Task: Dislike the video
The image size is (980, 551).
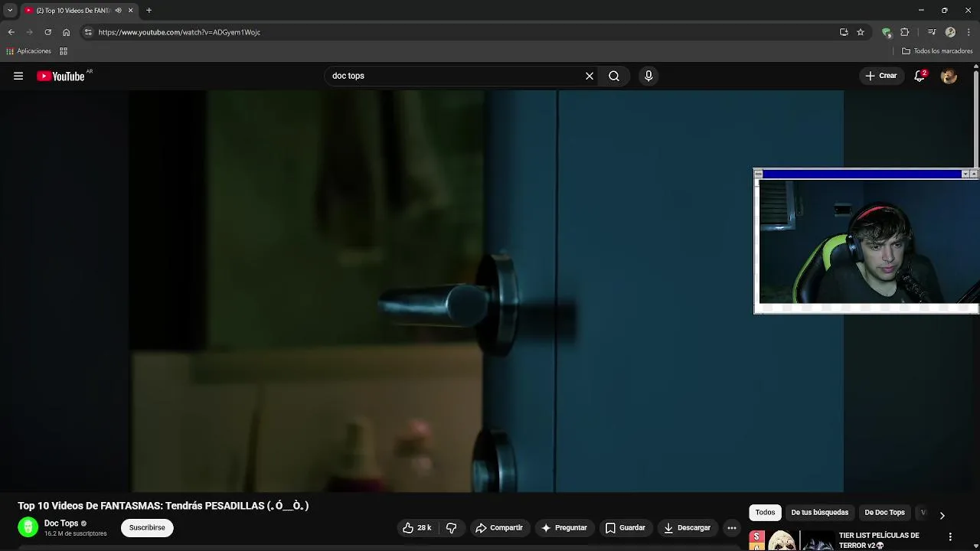Action: click(x=452, y=527)
